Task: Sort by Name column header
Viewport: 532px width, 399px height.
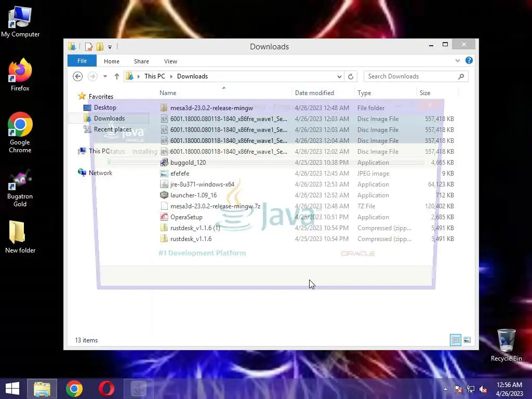Action: (224, 93)
